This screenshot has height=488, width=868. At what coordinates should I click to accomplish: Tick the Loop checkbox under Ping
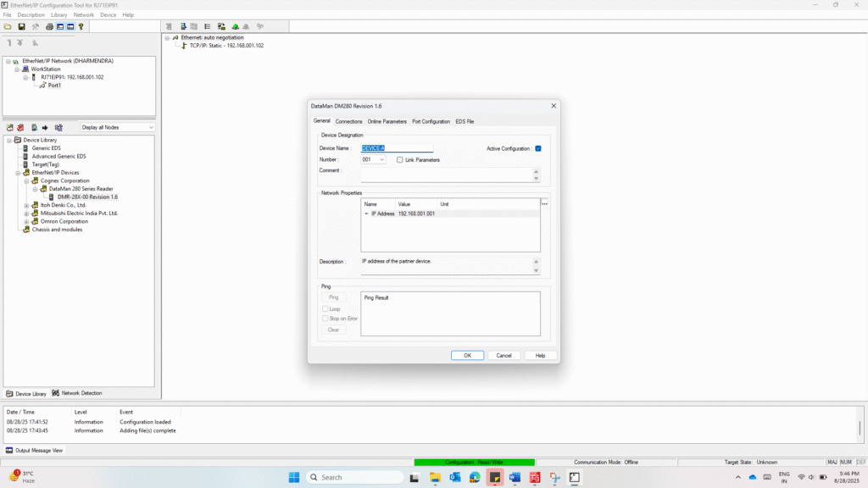tap(325, 308)
